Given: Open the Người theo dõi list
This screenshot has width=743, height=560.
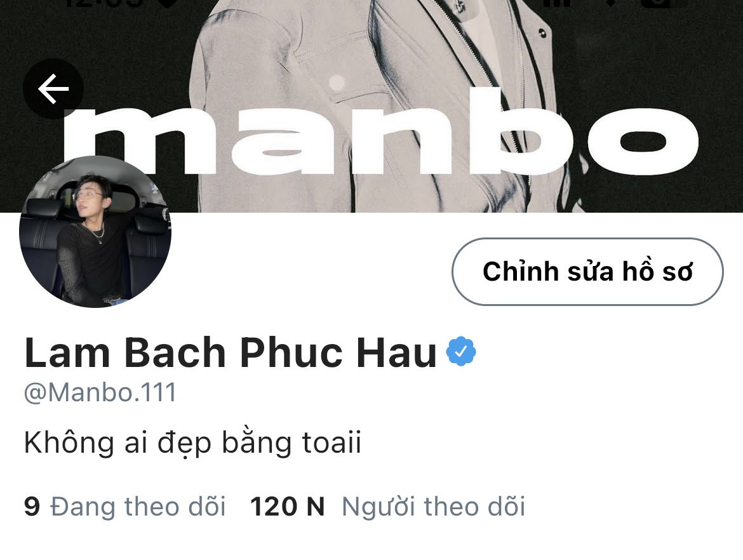Looking at the screenshot, I should coord(434,507).
